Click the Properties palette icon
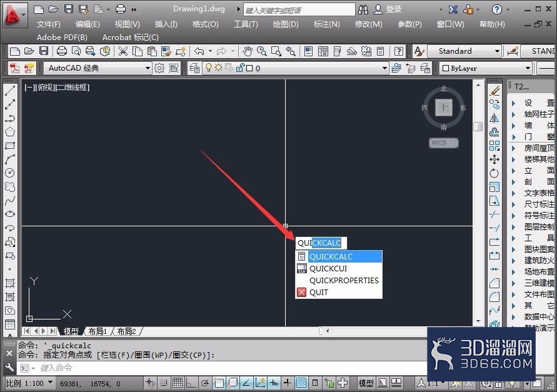This screenshot has height=392, width=557. (308, 51)
